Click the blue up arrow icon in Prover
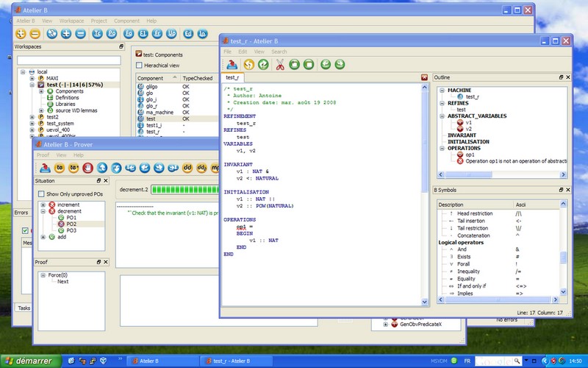 point(102,168)
